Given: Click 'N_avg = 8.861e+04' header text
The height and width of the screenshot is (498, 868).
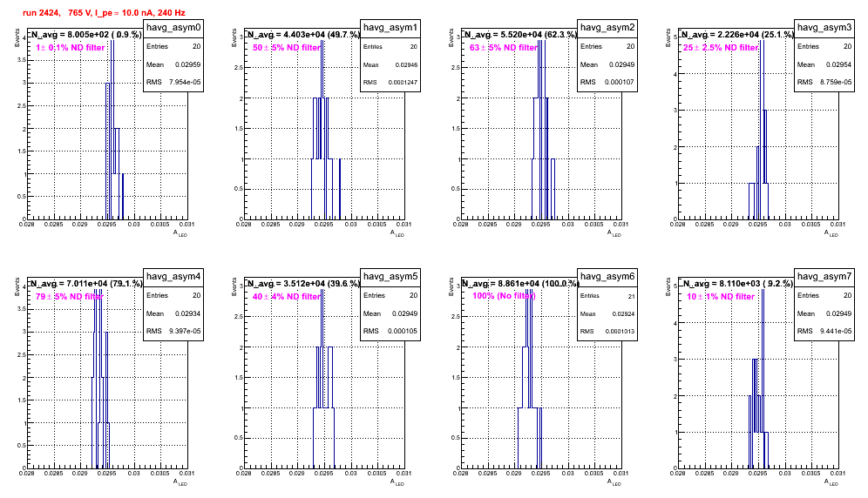Looking at the screenshot, I should [500, 283].
